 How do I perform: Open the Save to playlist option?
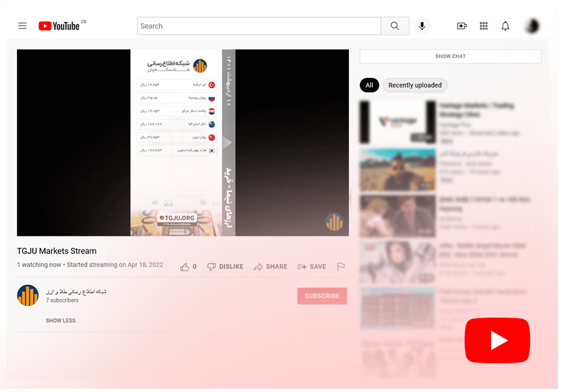point(311,267)
